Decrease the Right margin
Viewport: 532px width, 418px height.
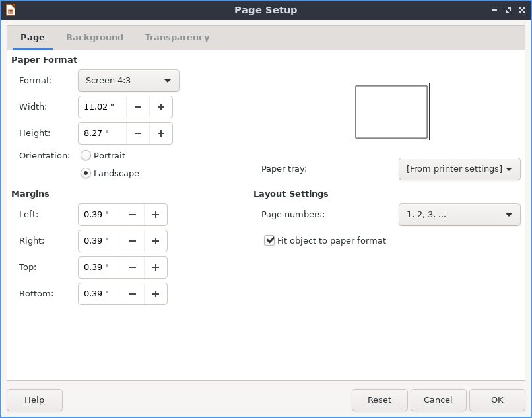[133, 241]
